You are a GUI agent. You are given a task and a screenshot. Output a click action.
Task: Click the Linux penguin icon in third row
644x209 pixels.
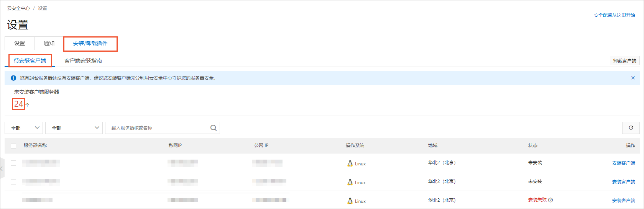pos(350,201)
